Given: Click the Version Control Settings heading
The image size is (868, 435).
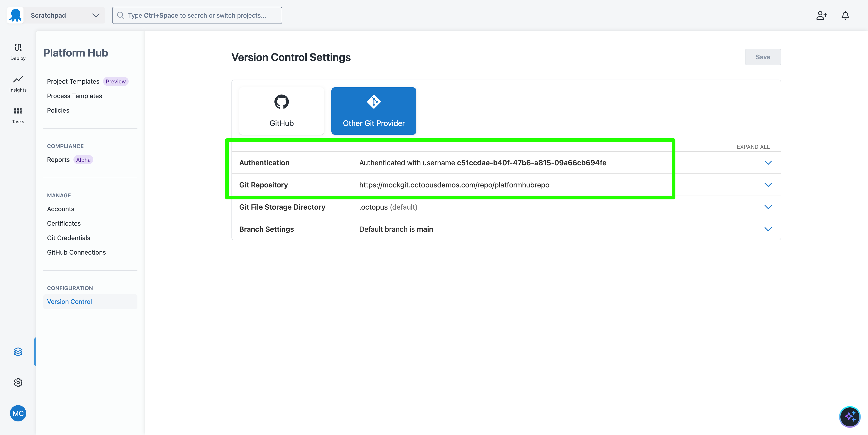Looking at the screenshot, I should coord(291,57).
